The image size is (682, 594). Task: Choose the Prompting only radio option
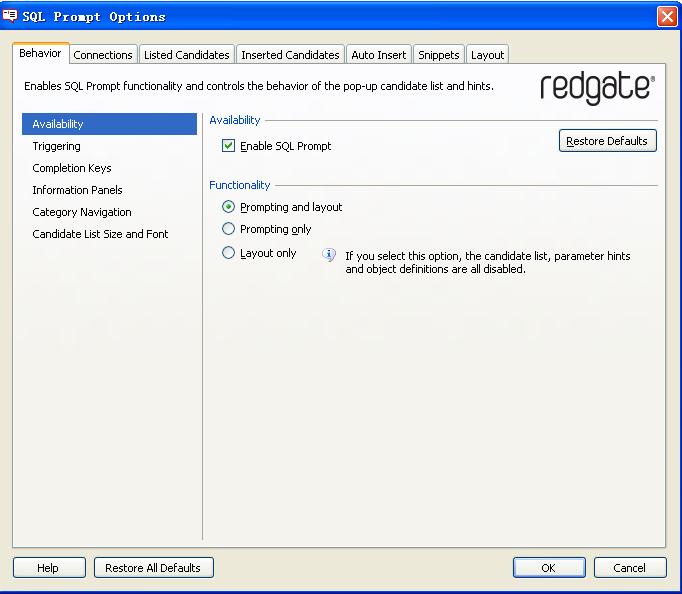tap(228, 229)
